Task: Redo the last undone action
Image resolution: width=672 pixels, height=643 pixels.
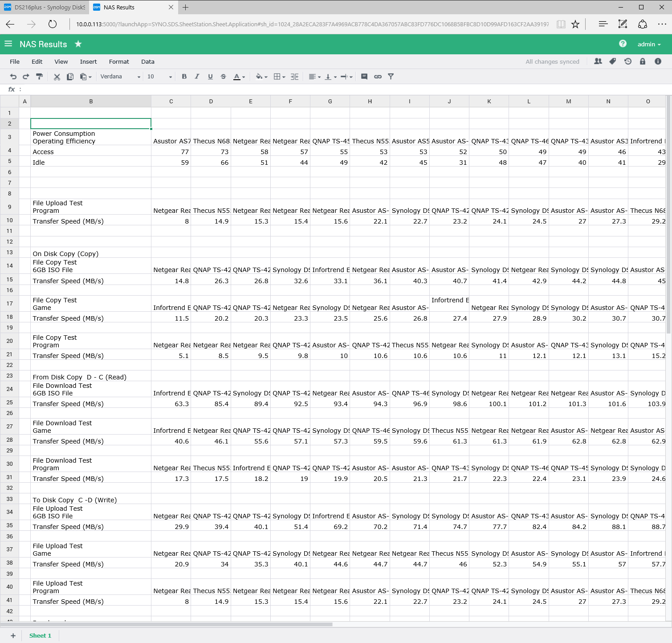Action: tap(26, 77)
